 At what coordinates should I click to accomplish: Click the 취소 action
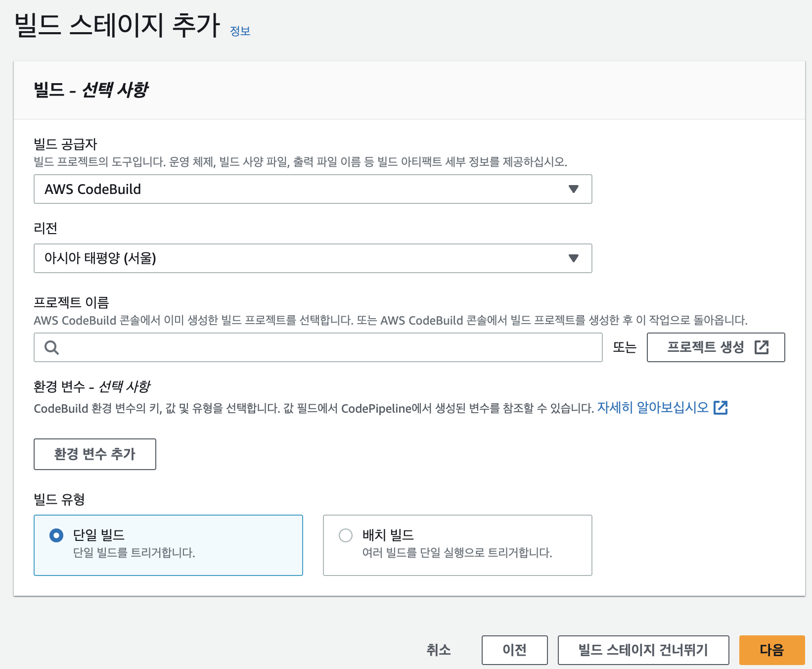point(438,650)
